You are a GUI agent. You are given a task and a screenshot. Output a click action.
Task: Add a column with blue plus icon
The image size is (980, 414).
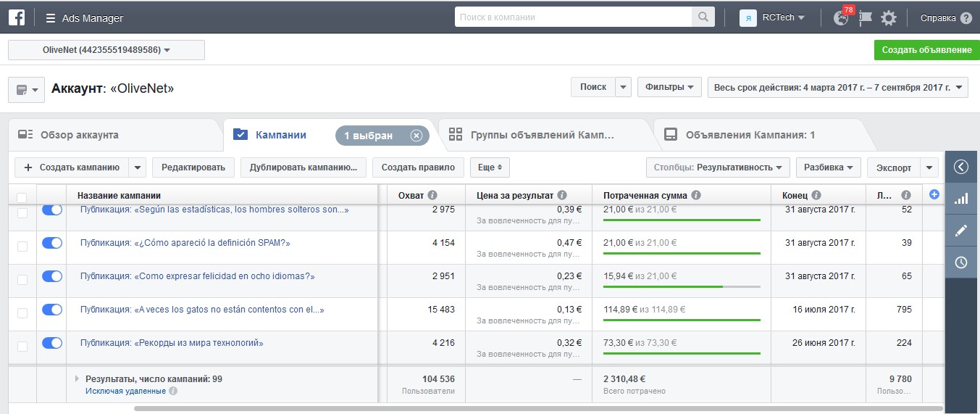tap(934, 194)
